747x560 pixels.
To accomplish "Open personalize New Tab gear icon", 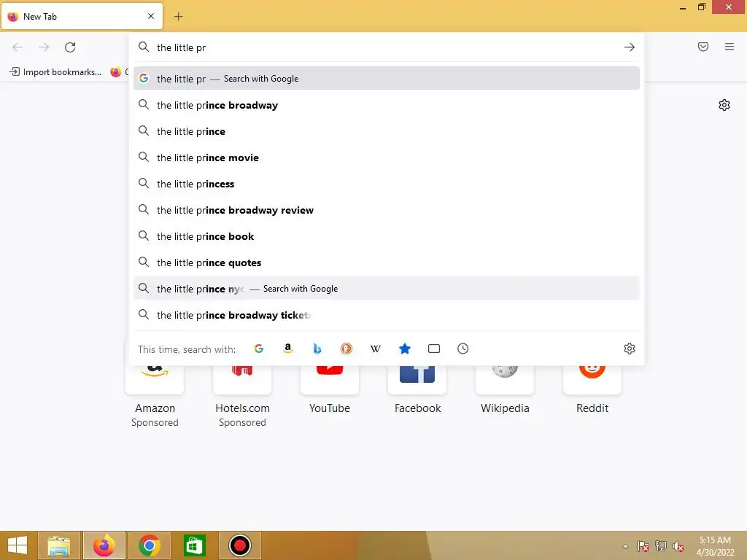I will pos(724,105).
